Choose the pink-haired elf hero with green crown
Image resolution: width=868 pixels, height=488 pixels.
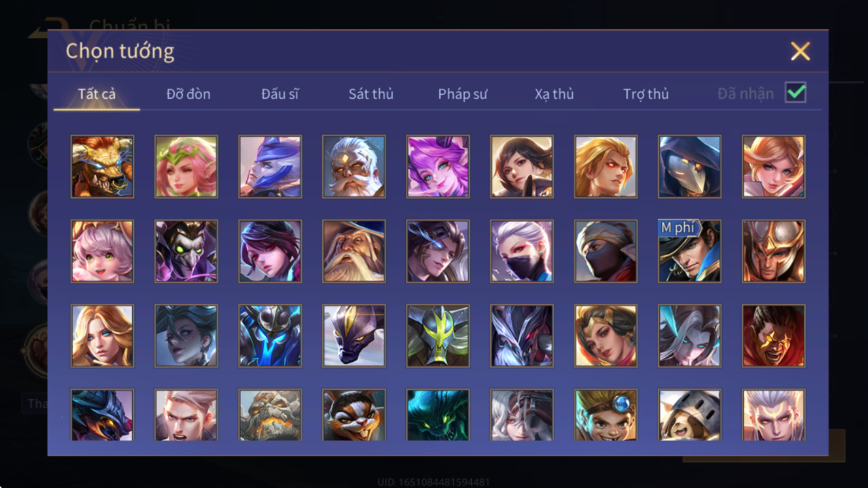tap(186, 166)
